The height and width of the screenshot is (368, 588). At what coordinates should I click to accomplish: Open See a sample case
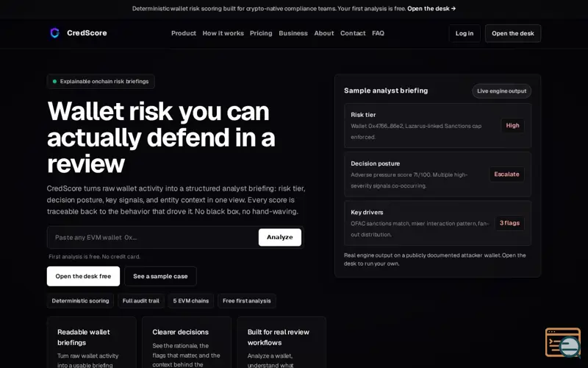click(x=160, y=277)
